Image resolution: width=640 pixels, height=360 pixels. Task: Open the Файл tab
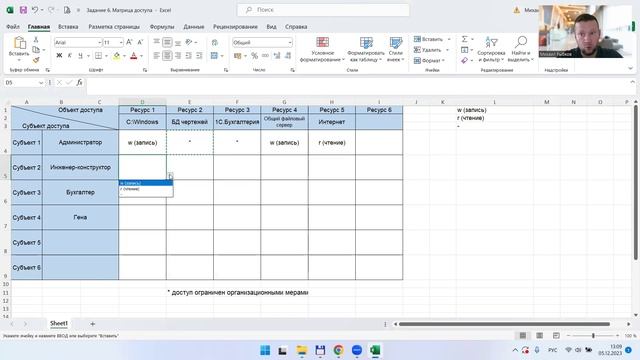(x=13, y=27)
